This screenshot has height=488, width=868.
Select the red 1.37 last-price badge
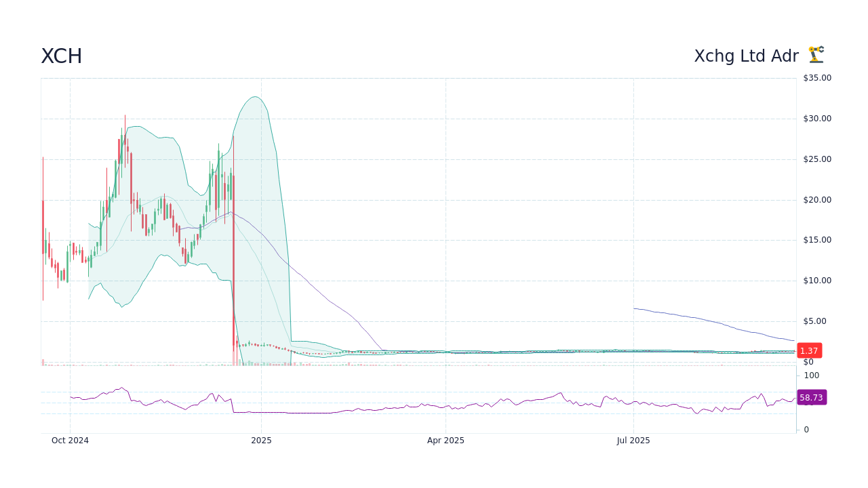point(809,350)
